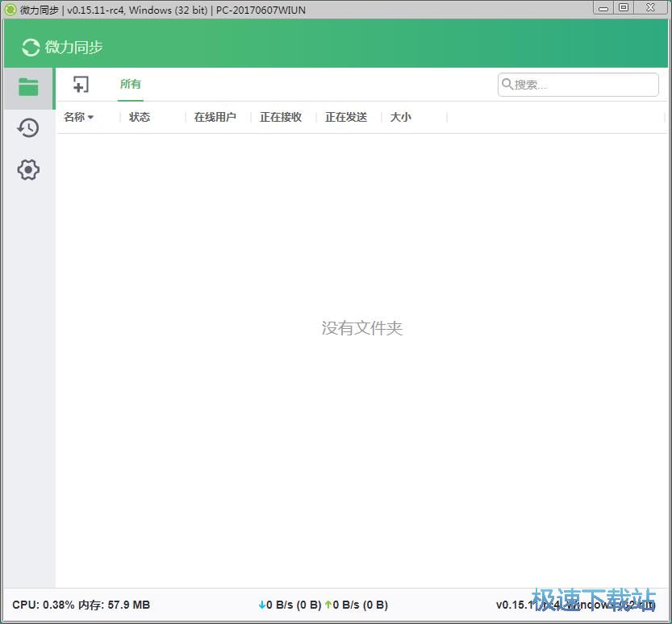Click the download arrow icon in status bar
This screenshot has width=672, height=624.
[x=262, y=605]
